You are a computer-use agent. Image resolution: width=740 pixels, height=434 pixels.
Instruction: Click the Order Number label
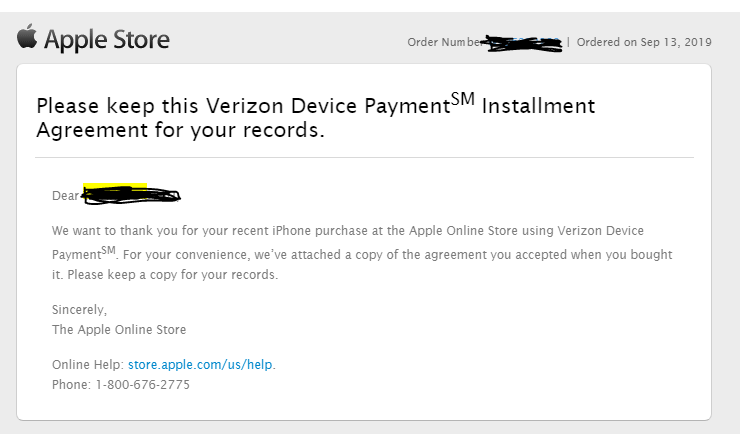point(445,42)
